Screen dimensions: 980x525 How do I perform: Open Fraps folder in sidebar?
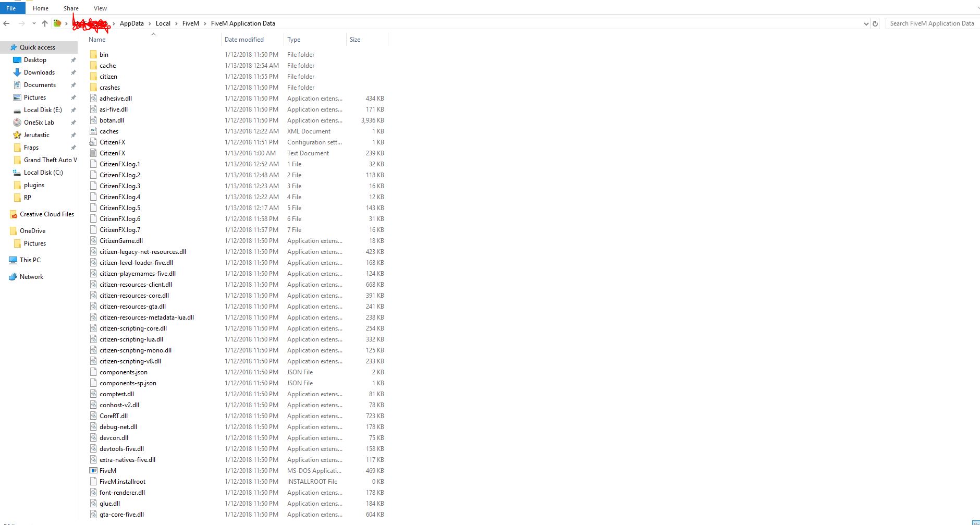31,148
